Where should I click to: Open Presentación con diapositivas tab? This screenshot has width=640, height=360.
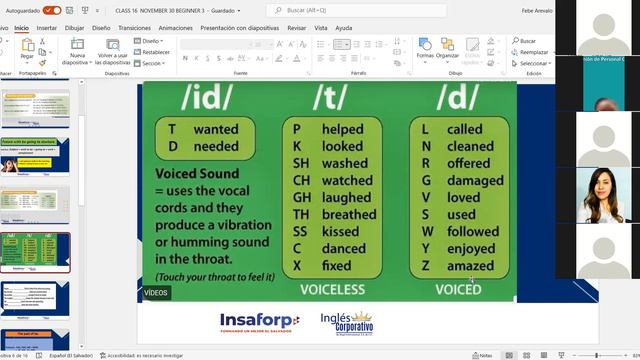coord(240,28)
